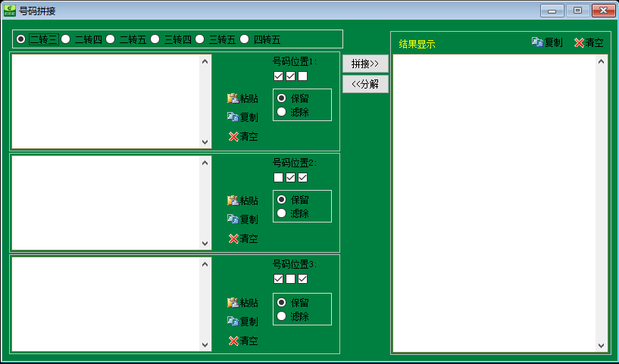Click the 粘贴 paste icon in section 1
Image resolution: width=619 pixels, height=364 pixels.
pyautogui.click(x=233, y=98)
